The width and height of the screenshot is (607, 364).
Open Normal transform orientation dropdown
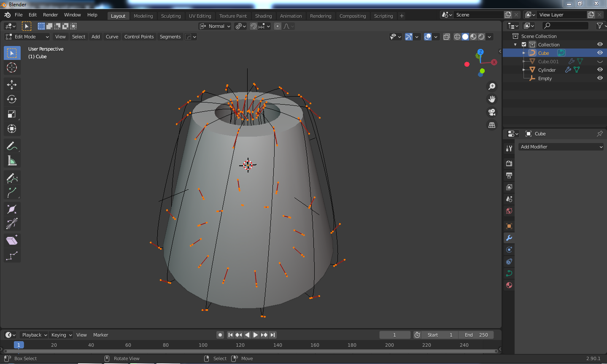point(215,26)
